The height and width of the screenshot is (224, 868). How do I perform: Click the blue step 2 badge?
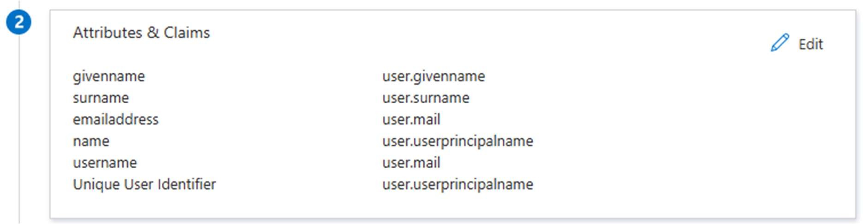18,22
